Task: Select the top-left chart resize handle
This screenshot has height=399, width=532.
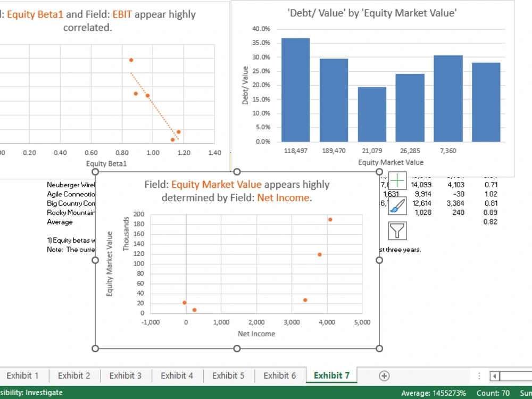Action: pyautogui.click(x=95, y=172)
